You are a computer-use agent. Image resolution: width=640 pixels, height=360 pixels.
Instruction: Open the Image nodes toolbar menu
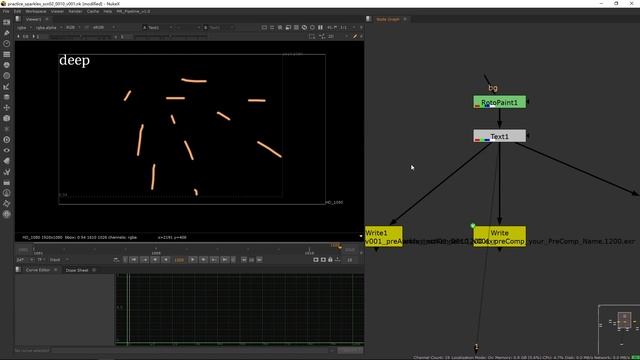[x=7, y=22]
